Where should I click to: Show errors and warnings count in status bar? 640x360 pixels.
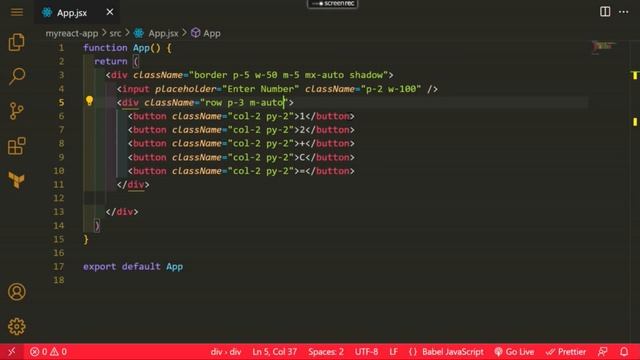(x=48, y=351)
